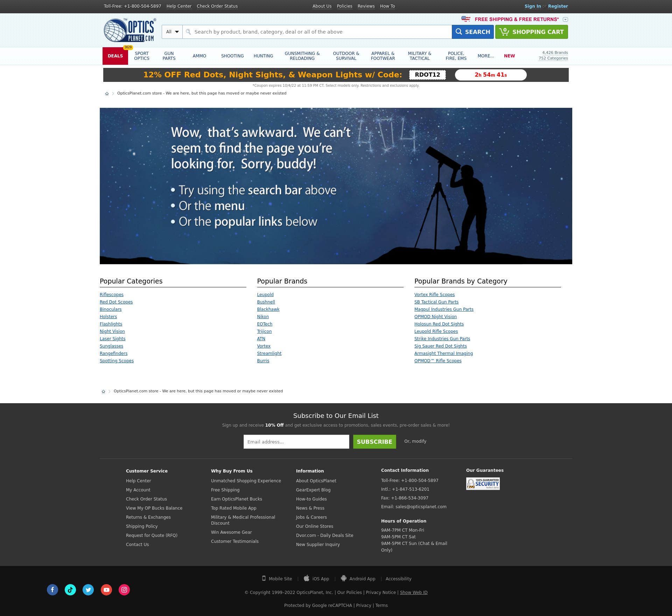Image resolution: width=672 pixels, height=616 pixels.
Task: Click the Register link
Action: click(x=558, y=6)
